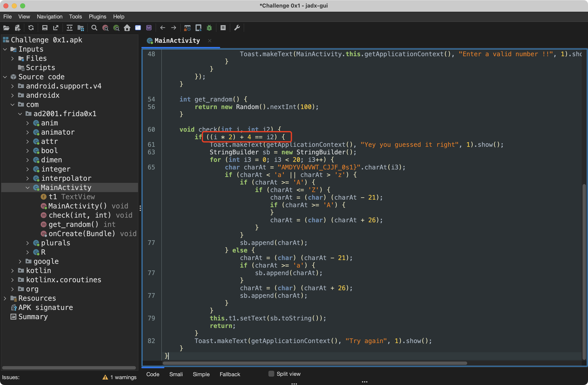Click the code editor vertical scrollbar
588x385 pixels.
tap(584, 272)
